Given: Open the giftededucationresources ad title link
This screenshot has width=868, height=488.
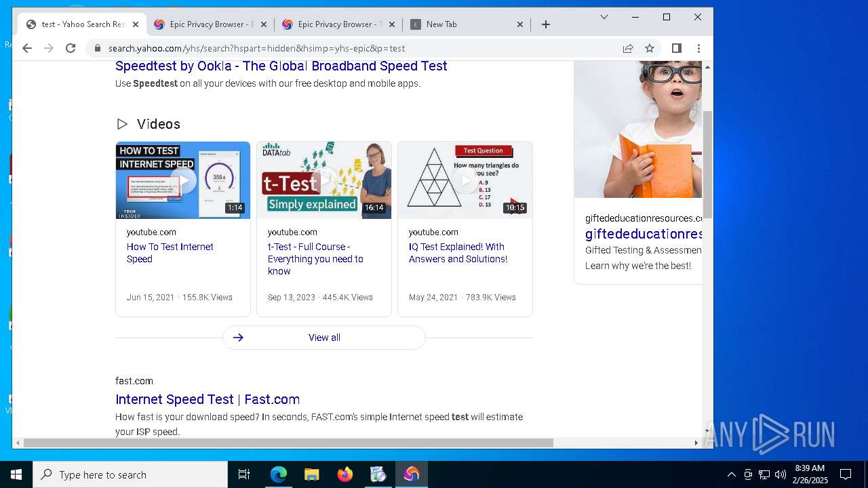Looking at the screenshot, I should tap(644, 234).
